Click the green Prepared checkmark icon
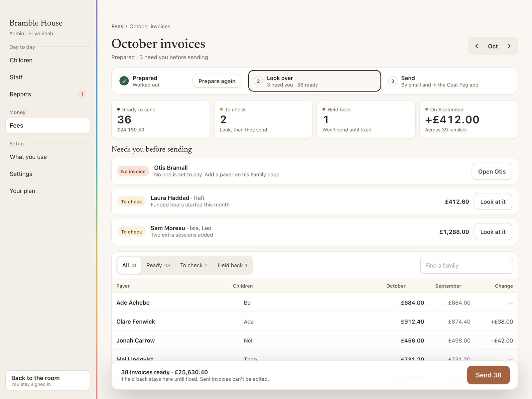Screen dimensions: 532x399 coord(124,81)
